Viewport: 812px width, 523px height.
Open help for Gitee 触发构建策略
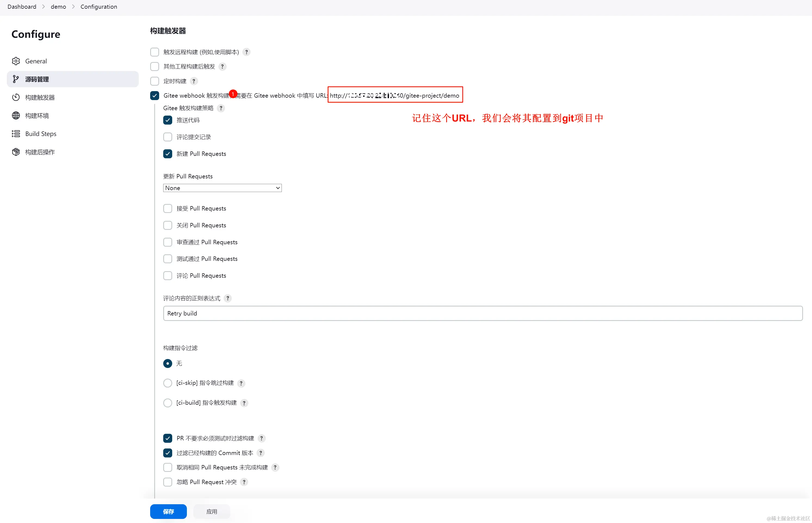pos(221,108)
